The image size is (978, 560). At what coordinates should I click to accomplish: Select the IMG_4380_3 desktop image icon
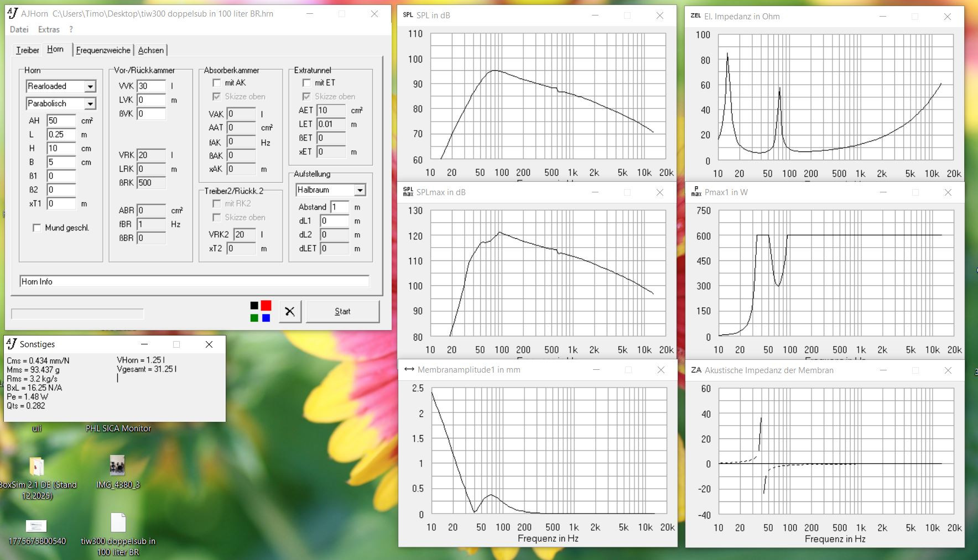click(117, 465)
